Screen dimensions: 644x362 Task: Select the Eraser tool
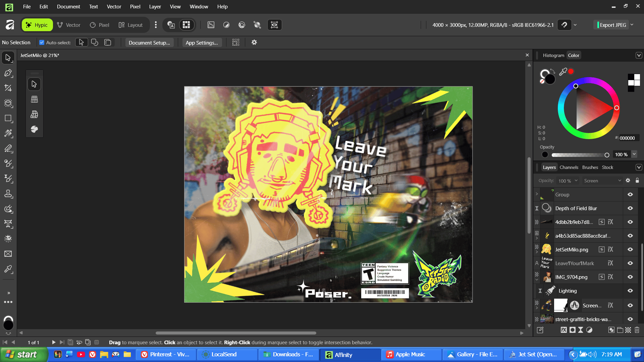click(x=8, y=148)
